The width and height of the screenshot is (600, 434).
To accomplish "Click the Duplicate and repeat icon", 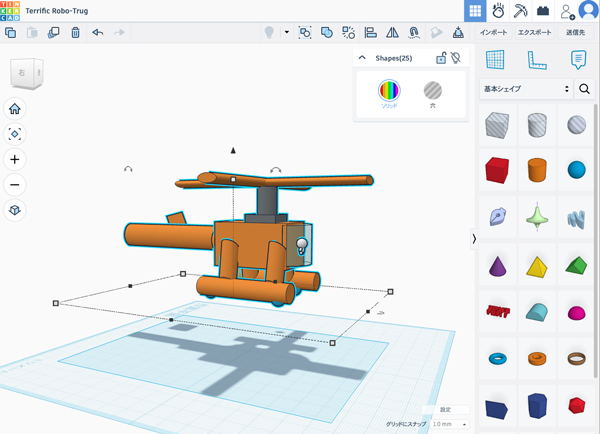I will [x=54, y=33].
